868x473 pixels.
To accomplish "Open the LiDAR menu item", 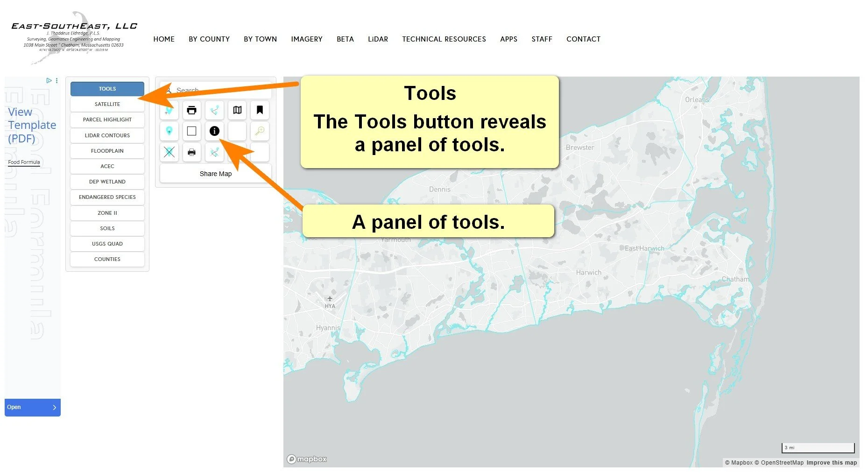I will coord(378,39).
